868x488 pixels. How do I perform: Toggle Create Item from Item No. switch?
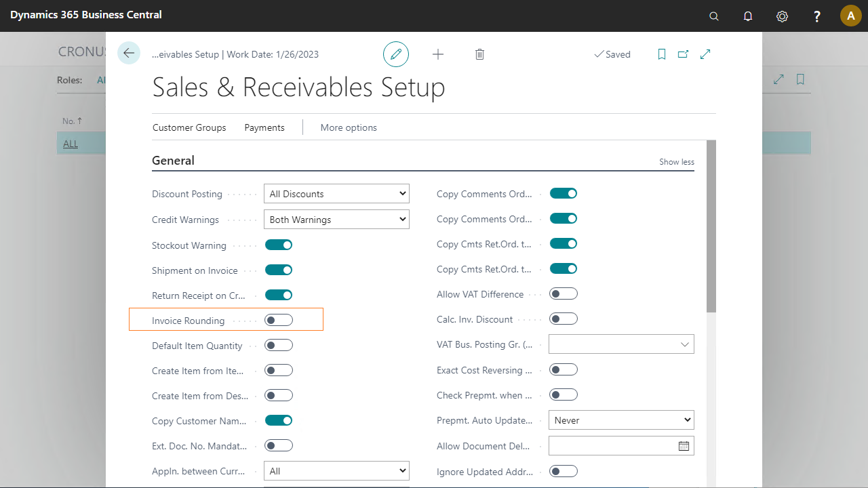279,370
